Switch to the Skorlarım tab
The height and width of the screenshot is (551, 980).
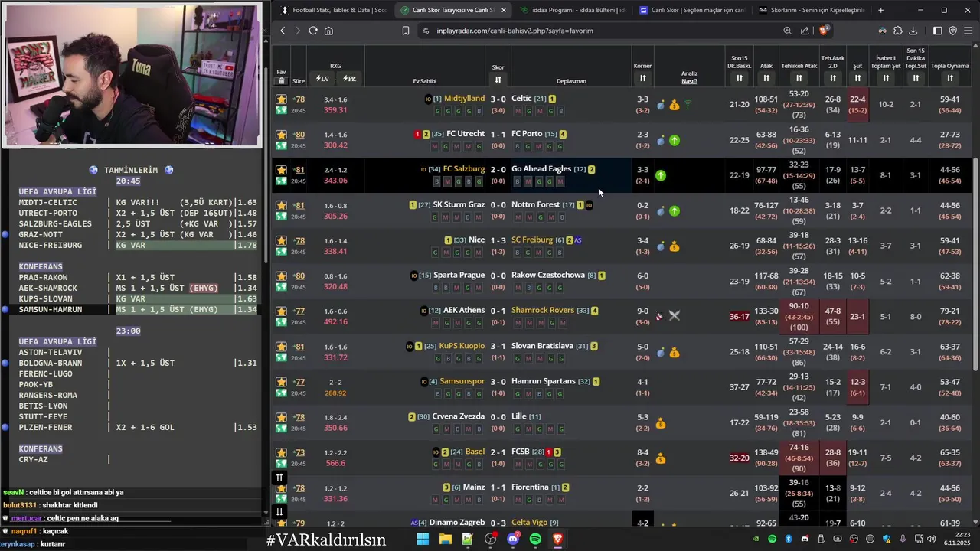(x=810, y=10)
